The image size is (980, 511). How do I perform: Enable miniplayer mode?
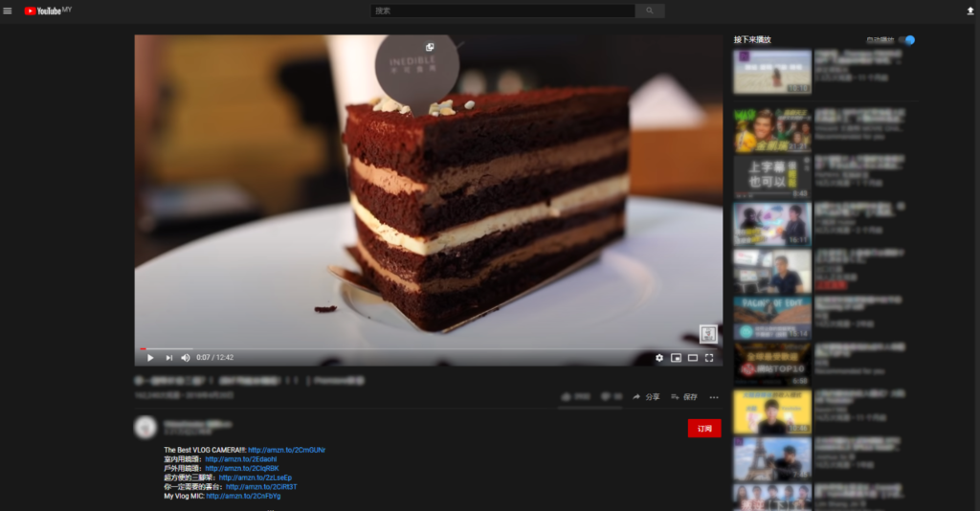676,358
